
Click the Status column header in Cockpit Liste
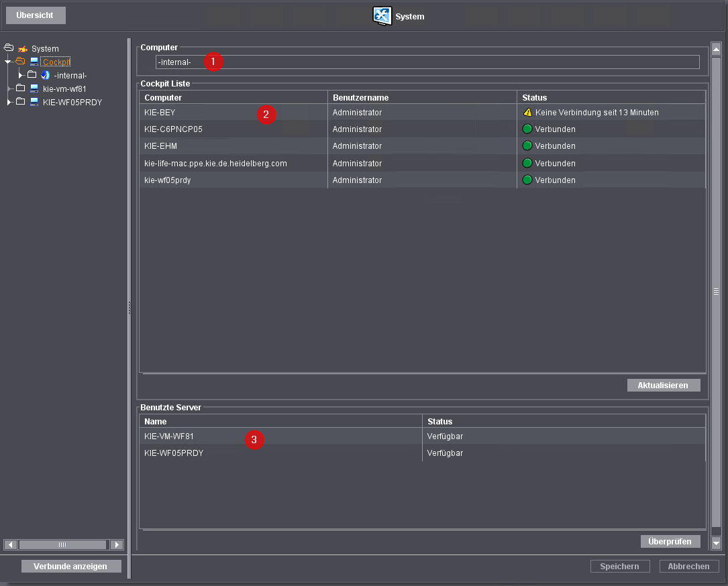coord(611,97)
